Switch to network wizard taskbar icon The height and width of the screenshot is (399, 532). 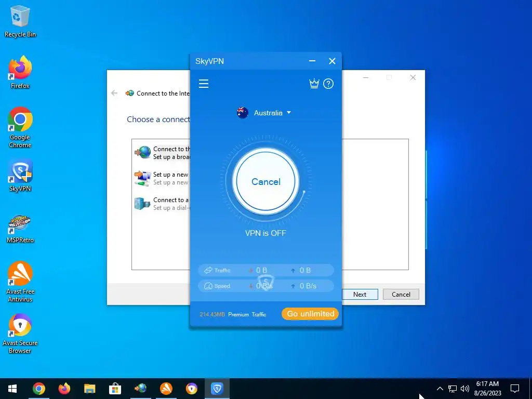tap(140, 389)
